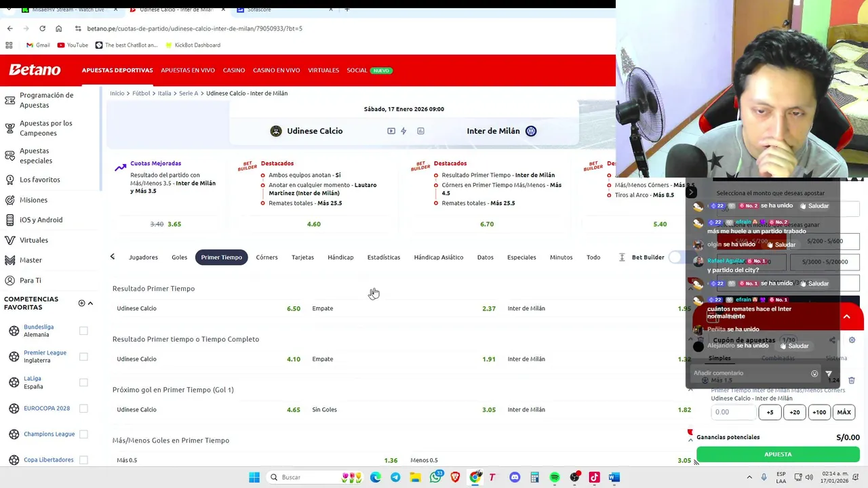
Task: Click the Inter de Milán team crest
Action: coord(531,131)
